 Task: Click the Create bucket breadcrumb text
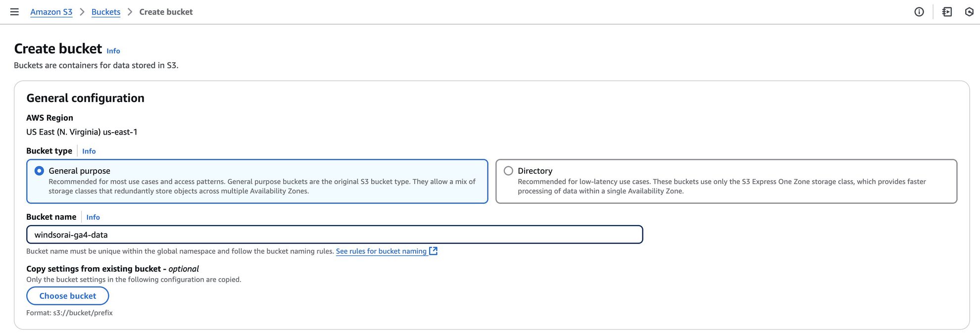(166, 12)
